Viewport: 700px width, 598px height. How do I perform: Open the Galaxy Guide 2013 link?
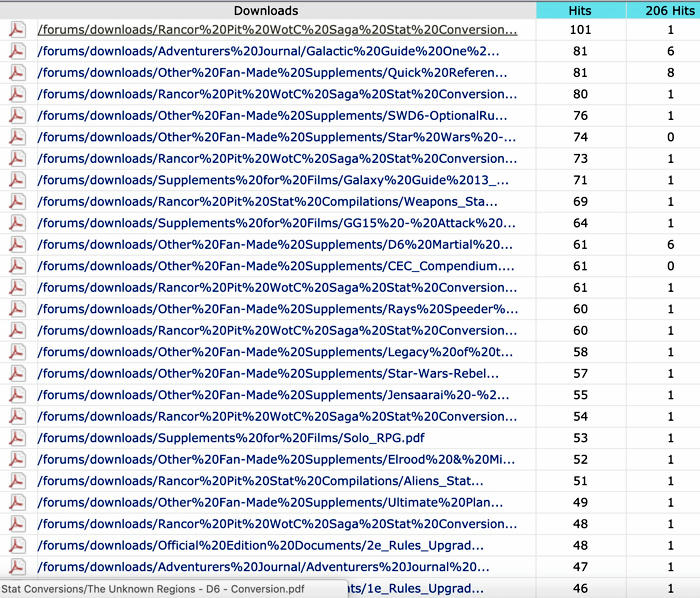click(273, 180)
